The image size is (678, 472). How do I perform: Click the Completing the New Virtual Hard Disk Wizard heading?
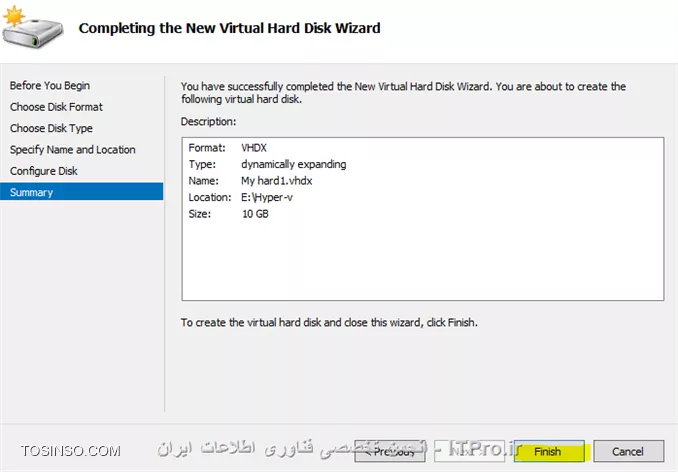tap(229, 28)
